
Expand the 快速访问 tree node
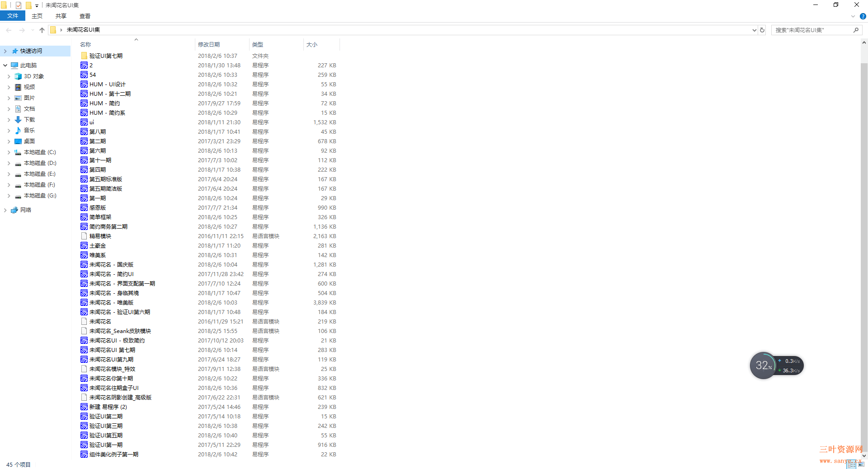click(x=5, y=51)
